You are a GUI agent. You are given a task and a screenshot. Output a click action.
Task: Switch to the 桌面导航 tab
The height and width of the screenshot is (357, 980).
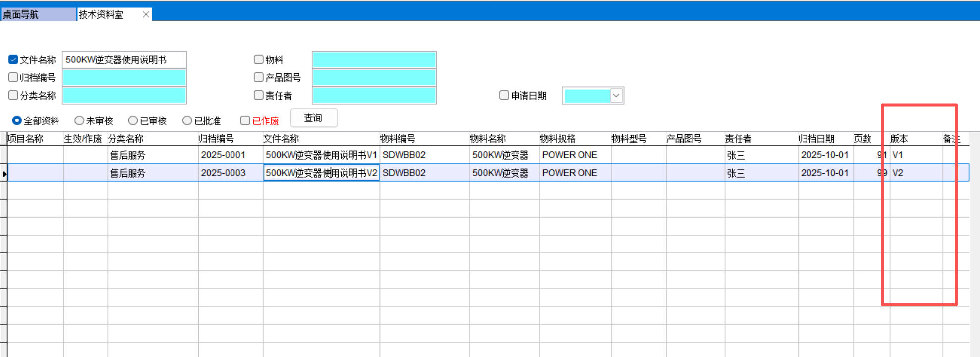tap(38, 14)
